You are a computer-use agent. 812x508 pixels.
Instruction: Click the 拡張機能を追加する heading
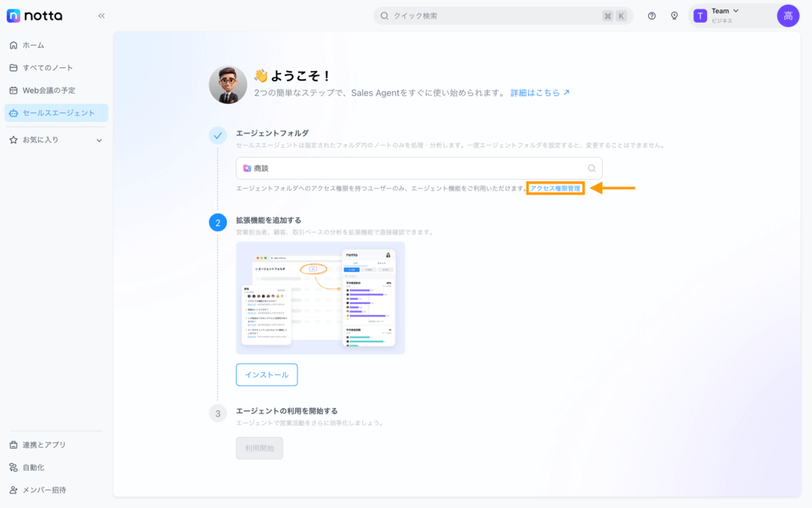click(x=269, y=220)
